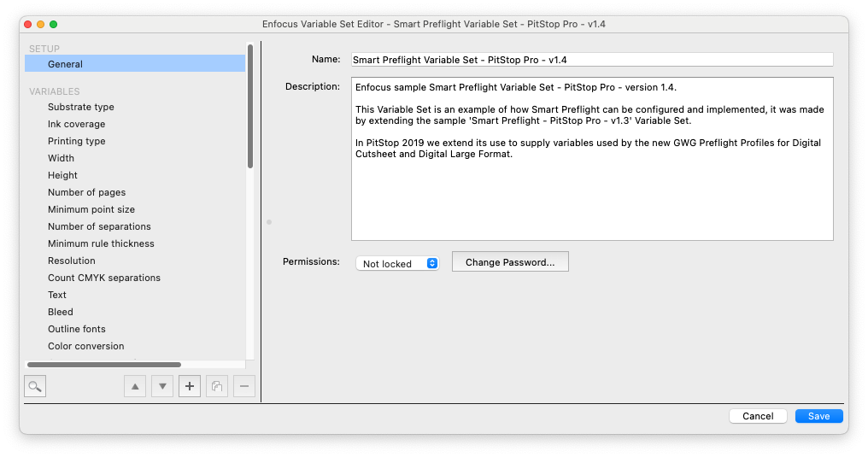The width and height of the screenshot is (868, 457).
Task: Select the Width variable
Action: [x=61, y=158]
